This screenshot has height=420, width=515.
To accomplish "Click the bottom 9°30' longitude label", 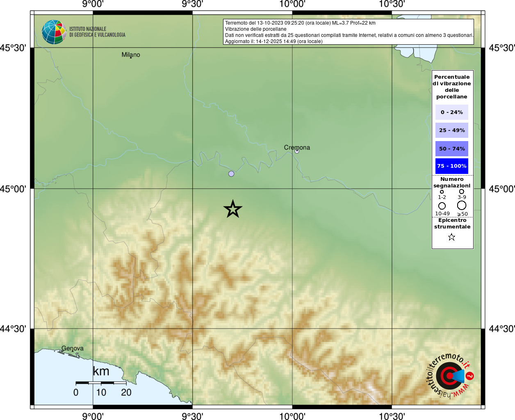I will (x=192, y=416).
